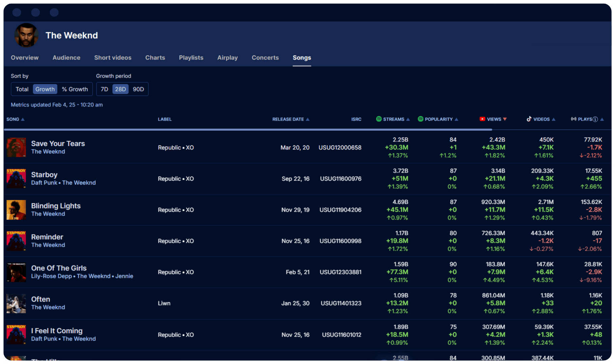Image resolution: width=615 pixels, height=364 pixels.
Task: Switch to the Audience tab
Action: click(x=66, y=58)
